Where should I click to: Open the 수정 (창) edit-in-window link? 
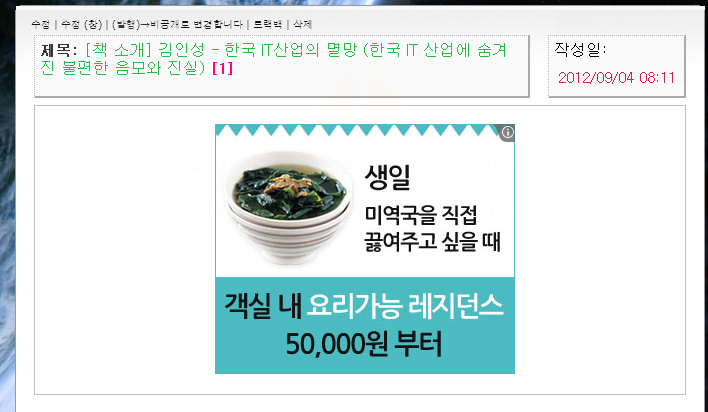[x=82, y=24]
